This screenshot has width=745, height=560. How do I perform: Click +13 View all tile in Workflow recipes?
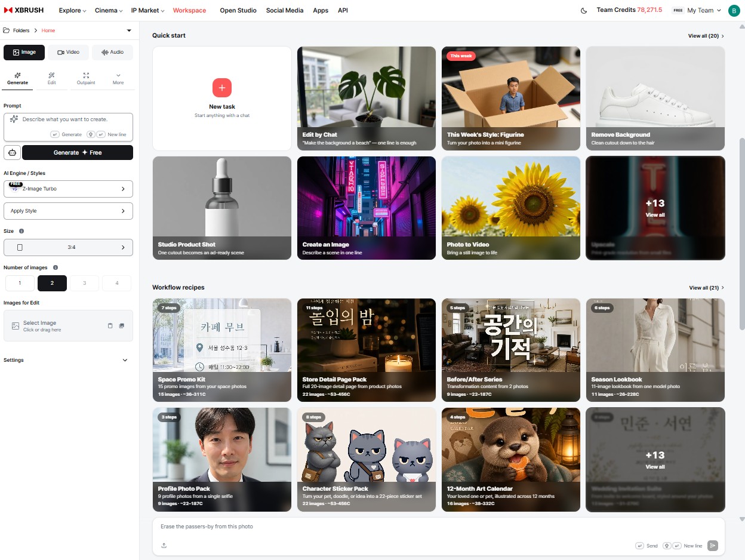tap(655, 460)
